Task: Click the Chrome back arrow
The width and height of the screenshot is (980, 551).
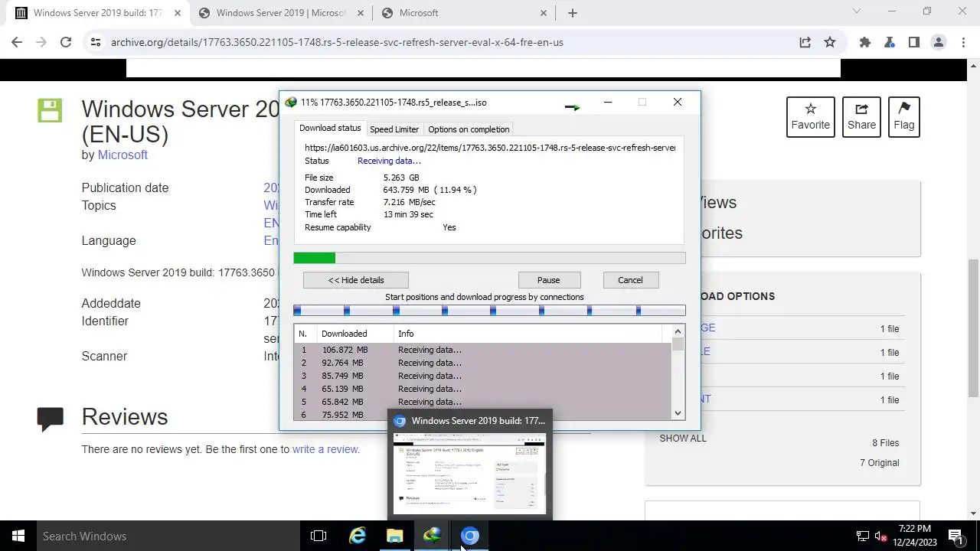Action: point(17,42)
